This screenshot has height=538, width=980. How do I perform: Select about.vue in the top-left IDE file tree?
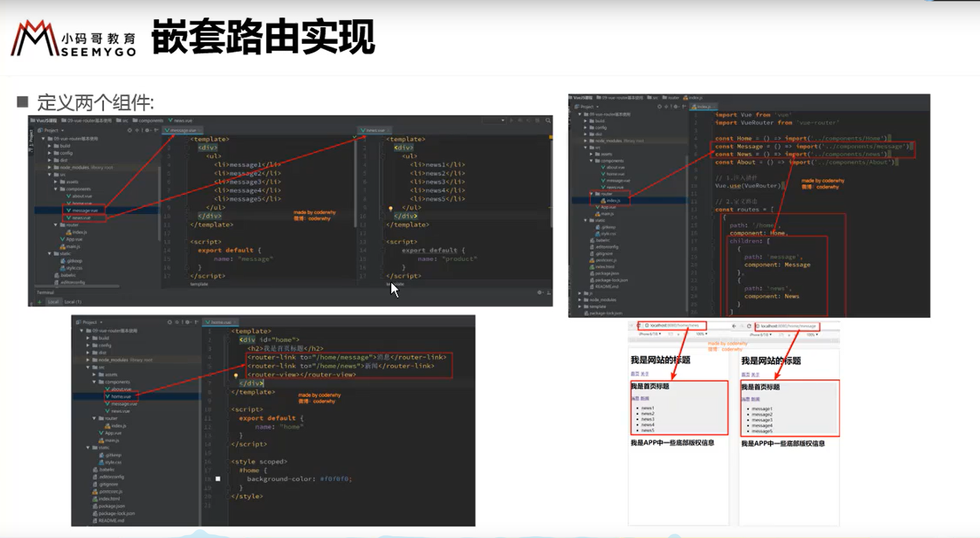pyautogui.click(x=80, y=196)
